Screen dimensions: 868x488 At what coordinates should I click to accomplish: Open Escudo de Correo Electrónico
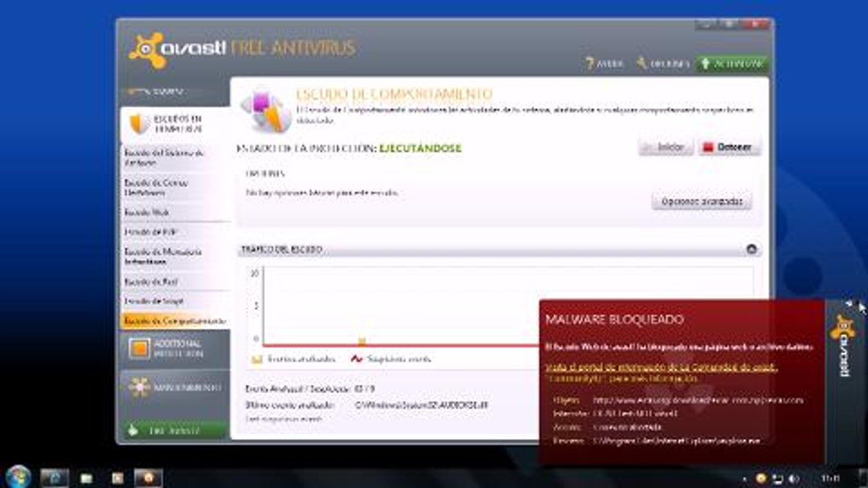coord(175,188)
